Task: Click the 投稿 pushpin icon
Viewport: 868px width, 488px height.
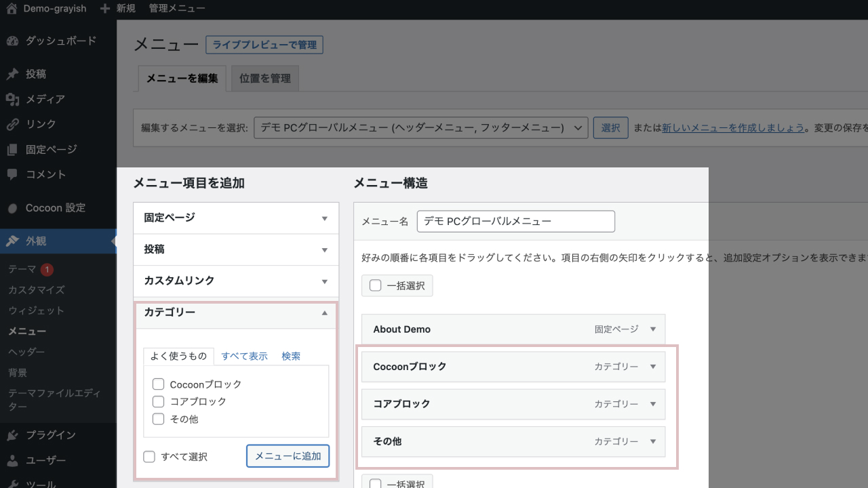Action: pyautogui.click(x=12, y=74)
